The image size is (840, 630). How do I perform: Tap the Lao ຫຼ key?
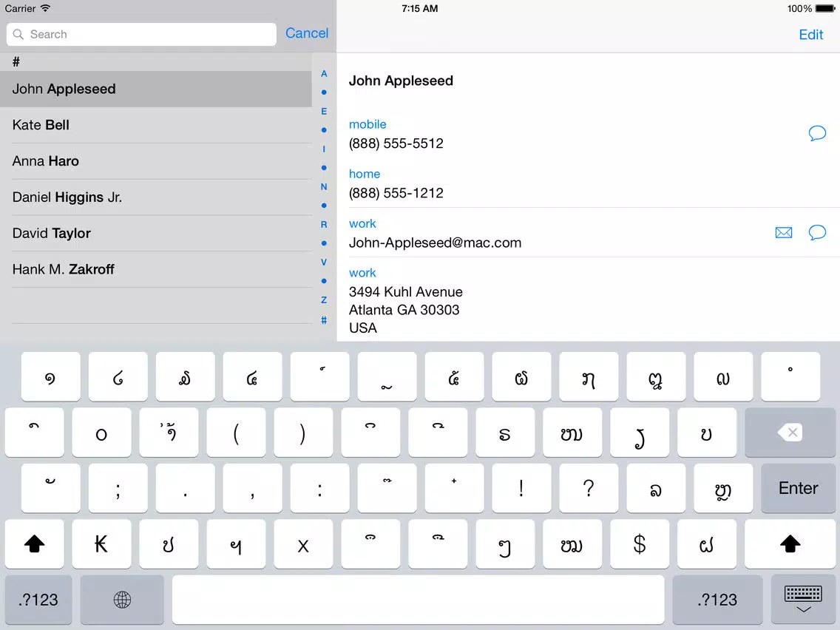pyautogui.click(x=722, y=488)
